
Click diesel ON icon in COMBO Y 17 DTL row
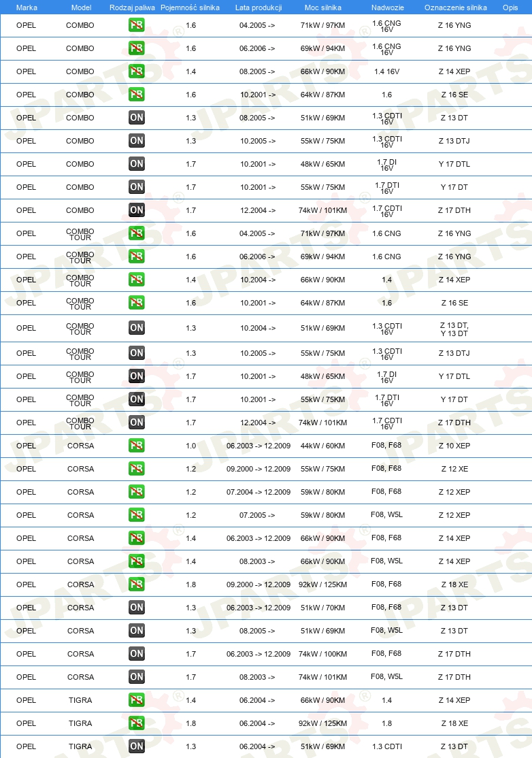coord(137,164)
